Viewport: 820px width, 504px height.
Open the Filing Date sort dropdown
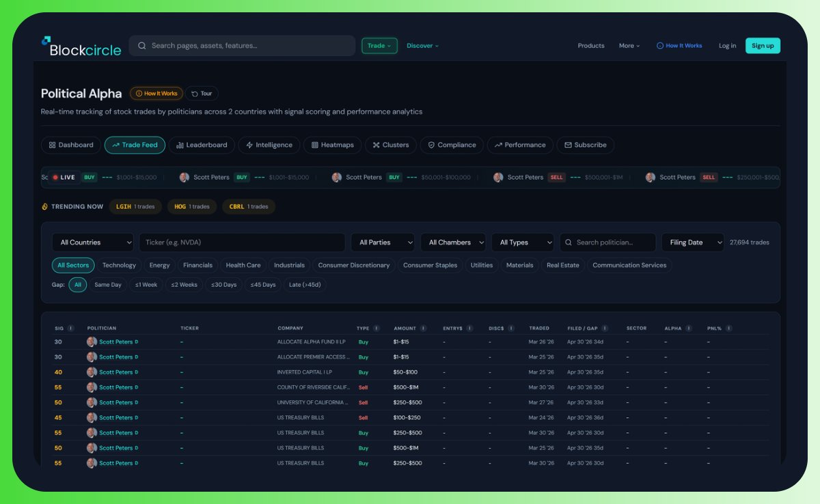point(693,242)
